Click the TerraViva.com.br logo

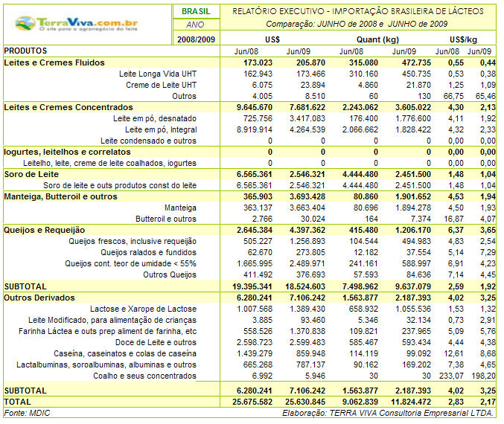[77, 24]
